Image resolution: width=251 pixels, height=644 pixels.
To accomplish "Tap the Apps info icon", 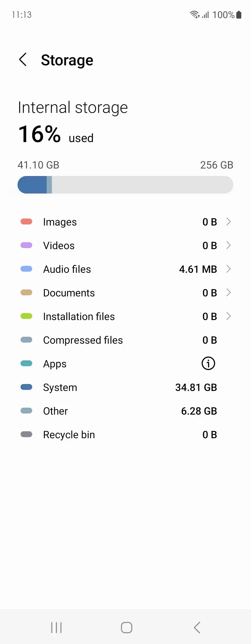I will [208, 363].
